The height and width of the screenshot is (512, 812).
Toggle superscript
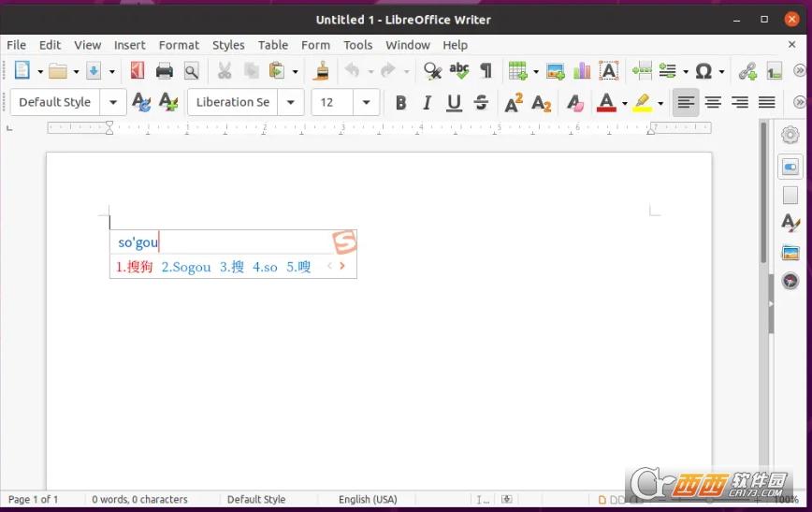514,103
